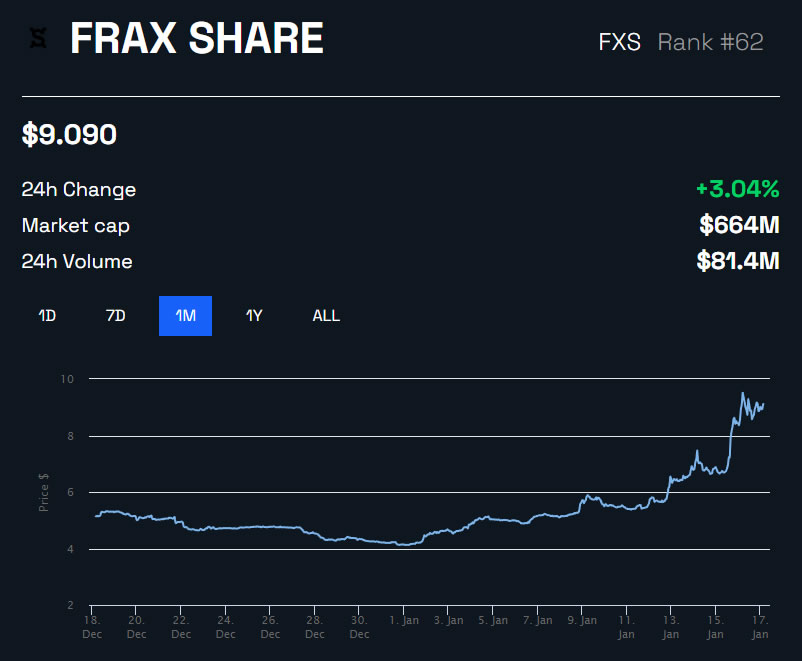This screenshot has width=802, height=661.
Task: Click the price line peak near 15 Jan
Action: pos(742,394)
